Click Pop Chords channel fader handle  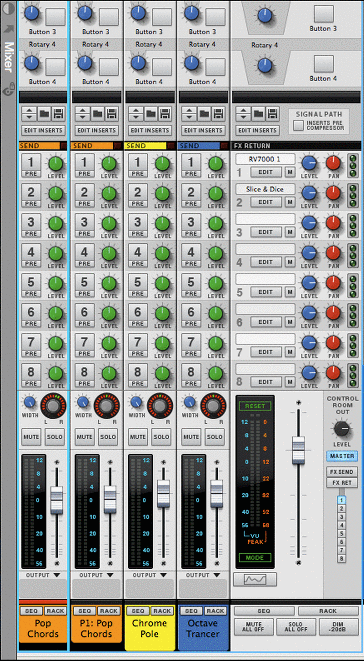57,500
